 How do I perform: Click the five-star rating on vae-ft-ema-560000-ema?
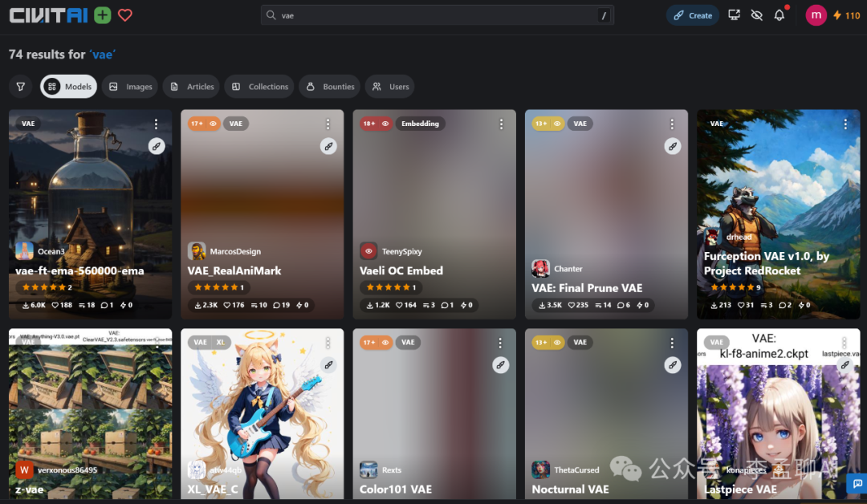click(x=43, y=287)
